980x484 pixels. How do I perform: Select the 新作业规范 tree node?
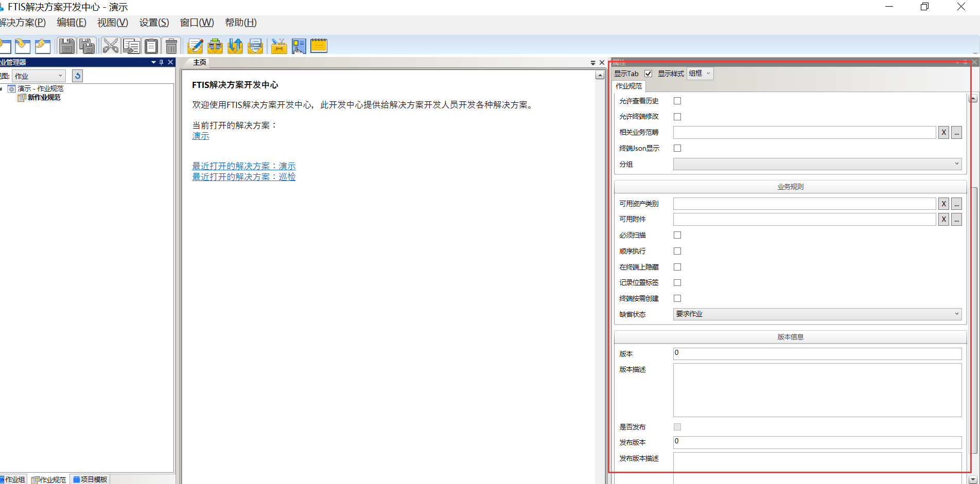click(44, 98)
